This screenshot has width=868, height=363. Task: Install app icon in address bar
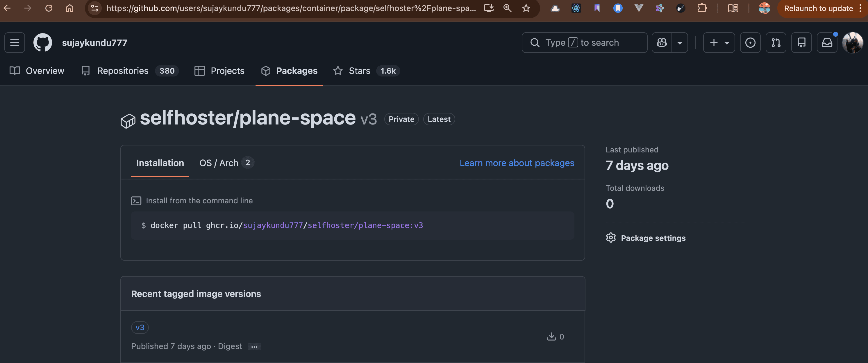point(489,8)
